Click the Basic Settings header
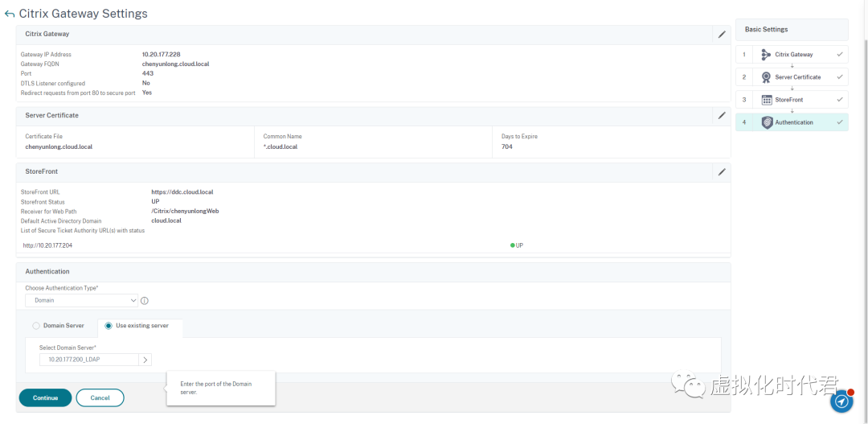Screen dimensions: 868x424 [792, 30]
